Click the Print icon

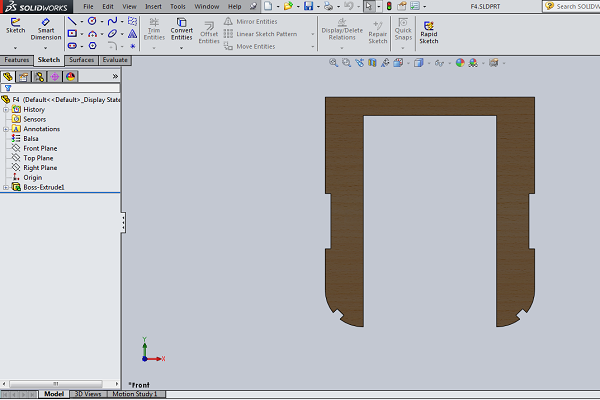point(328,6)
